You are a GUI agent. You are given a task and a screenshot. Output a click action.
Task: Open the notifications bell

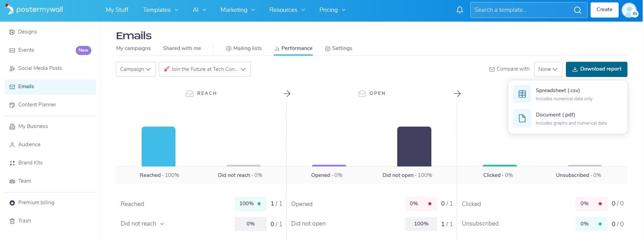click(x=460, y=10)
